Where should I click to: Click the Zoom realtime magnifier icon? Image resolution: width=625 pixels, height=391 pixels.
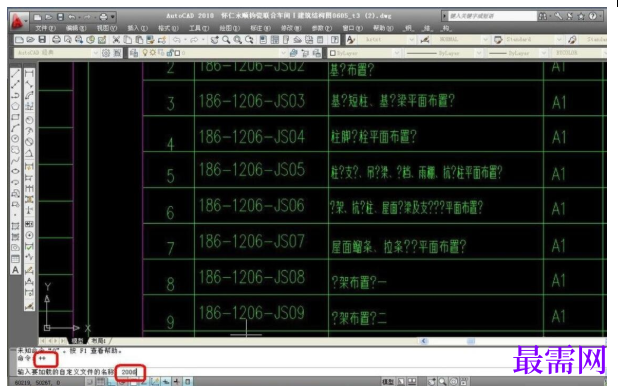226,40
